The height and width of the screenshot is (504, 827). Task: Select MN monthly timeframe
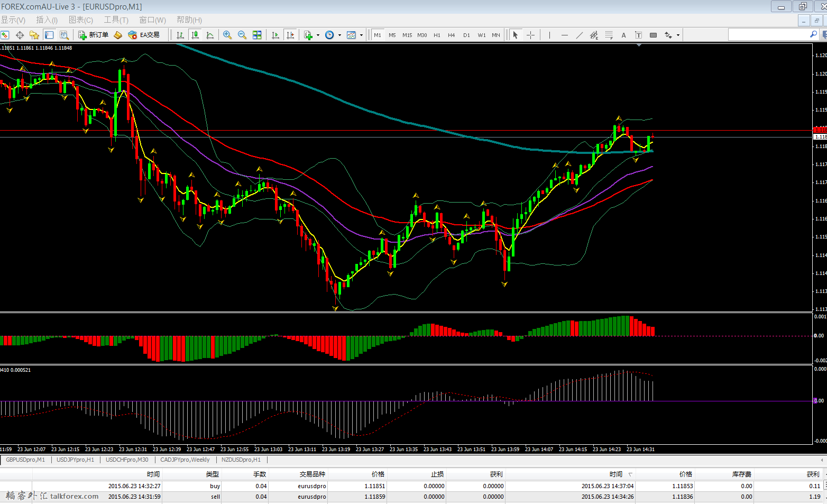tap(496, 35)
